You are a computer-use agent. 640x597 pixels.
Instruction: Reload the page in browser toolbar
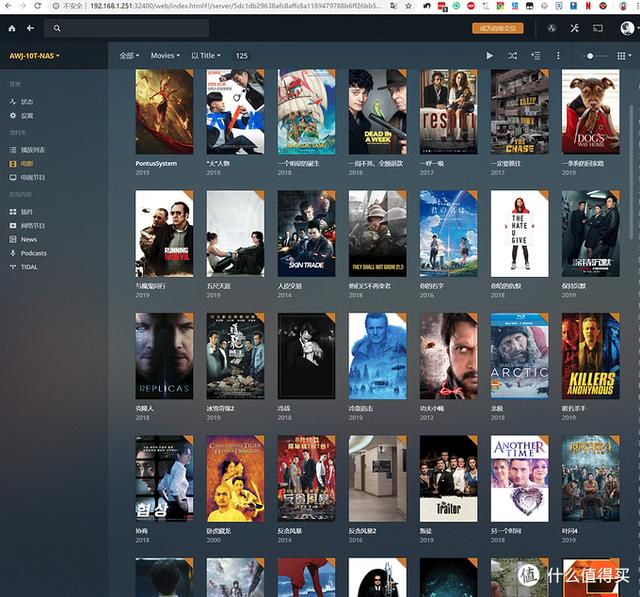tap(38, 6)
